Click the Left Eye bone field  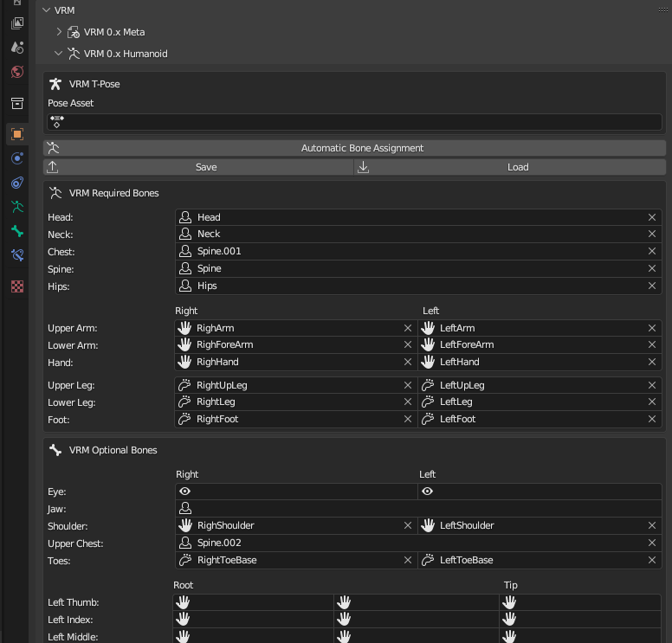click(x=540, y=492)
